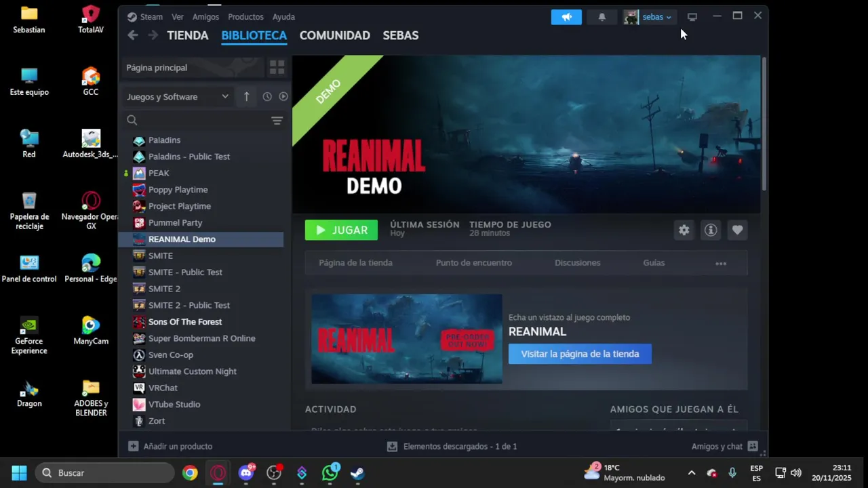Select Super Bomberman R Online entry
This screenshot has width=868, height=488.
pos(201,339)
